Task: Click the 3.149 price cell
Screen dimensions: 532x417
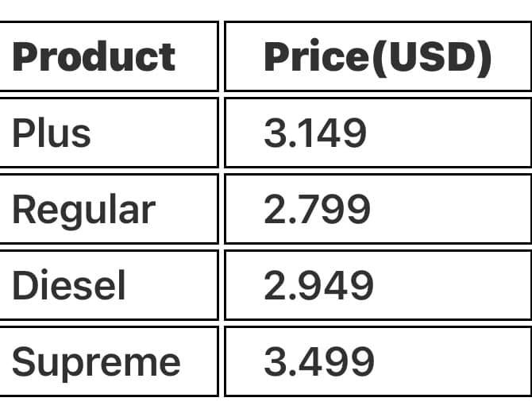Action: coord(315,133)
